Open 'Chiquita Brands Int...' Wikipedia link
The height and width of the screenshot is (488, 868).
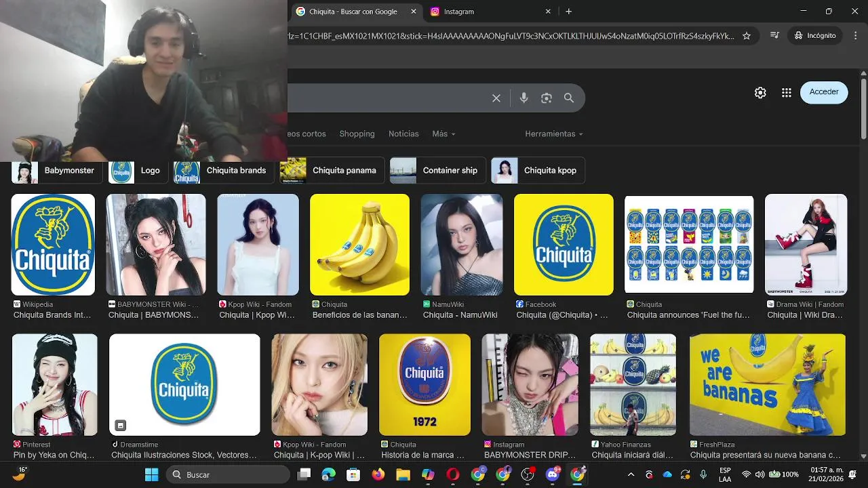coord(52,315)
